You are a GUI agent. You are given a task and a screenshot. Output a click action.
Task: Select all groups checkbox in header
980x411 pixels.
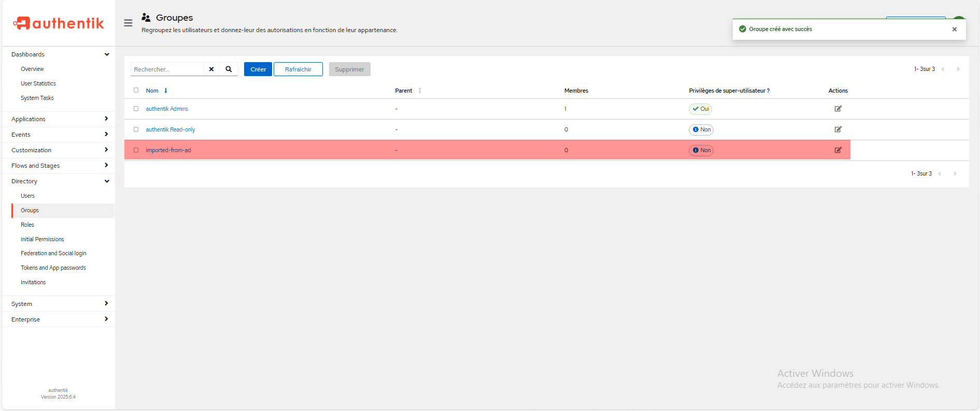pyautogui.click(x=136, y=90)
